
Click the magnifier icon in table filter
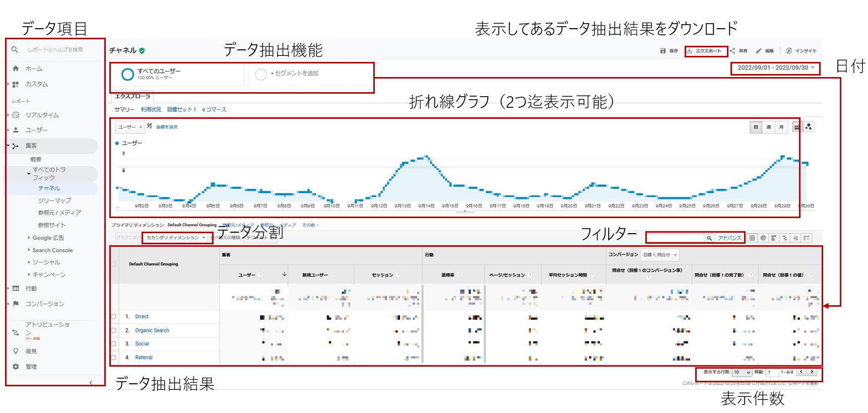click(709, 238)
